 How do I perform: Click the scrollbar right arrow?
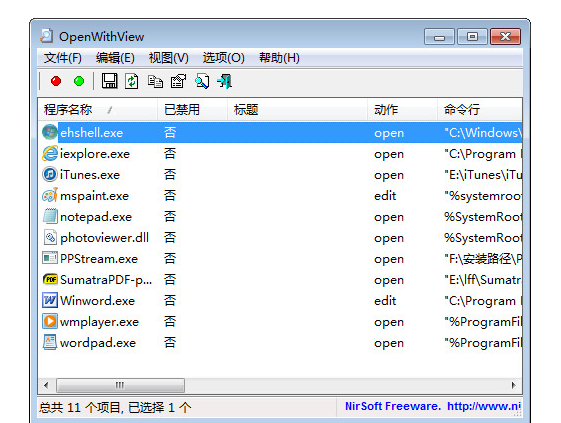click(514, 385)
